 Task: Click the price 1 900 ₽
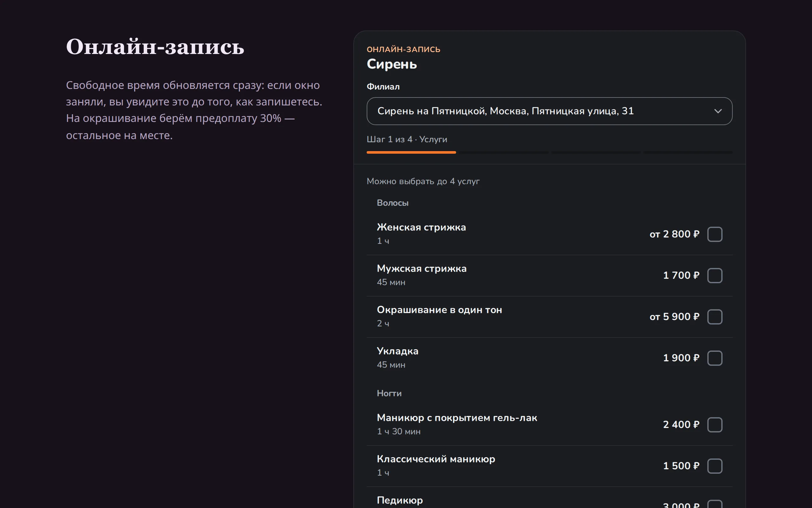tap(681, 358)
